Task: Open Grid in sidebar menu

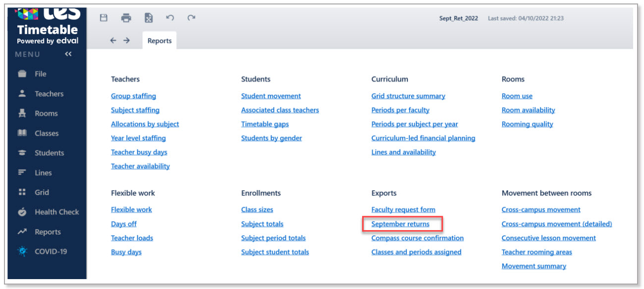Action: 42,193
